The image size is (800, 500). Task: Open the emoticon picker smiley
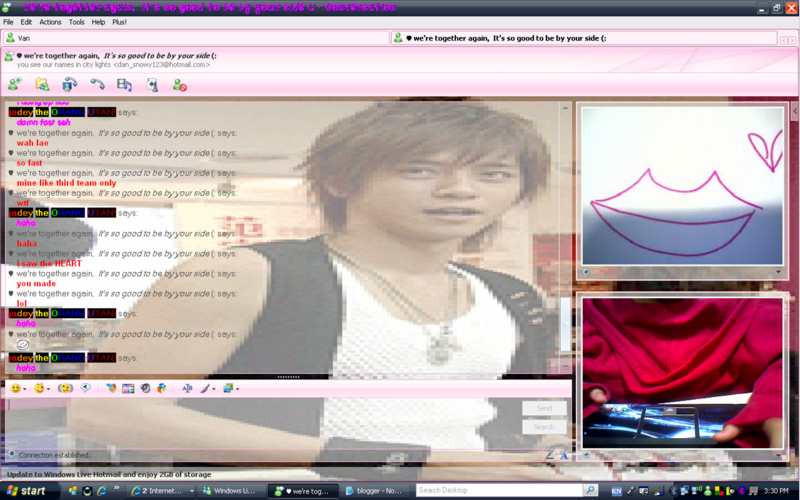(15, 388)
